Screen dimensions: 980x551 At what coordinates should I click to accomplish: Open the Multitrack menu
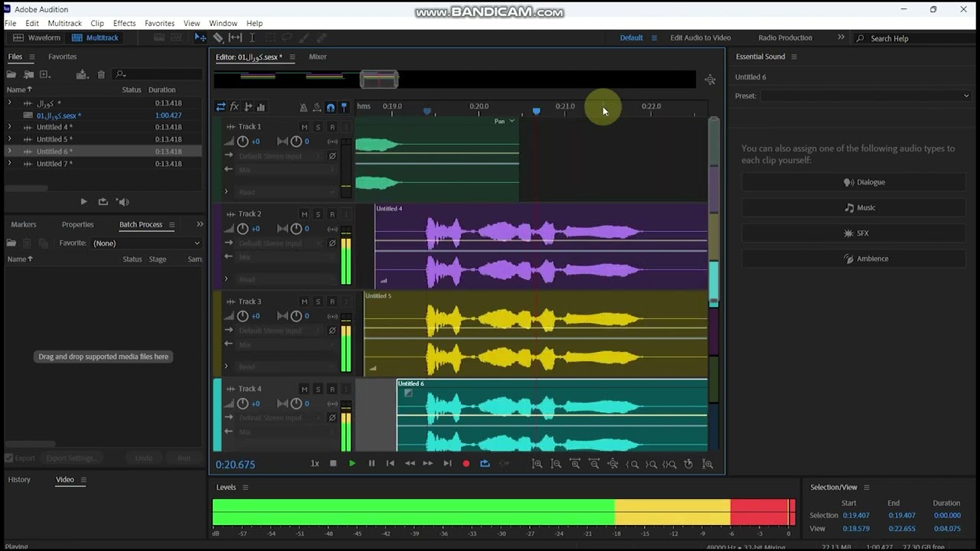pyautogui.click(x=64, y=24)
